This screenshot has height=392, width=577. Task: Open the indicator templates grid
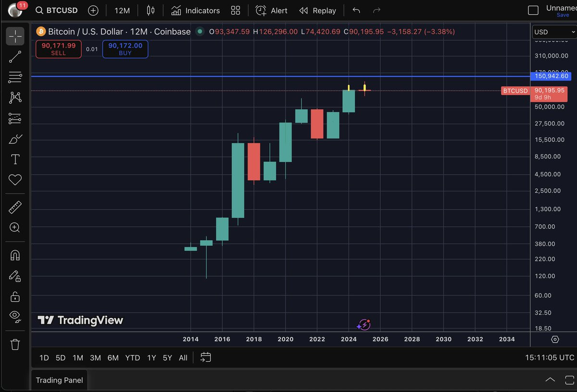point(236,10)
